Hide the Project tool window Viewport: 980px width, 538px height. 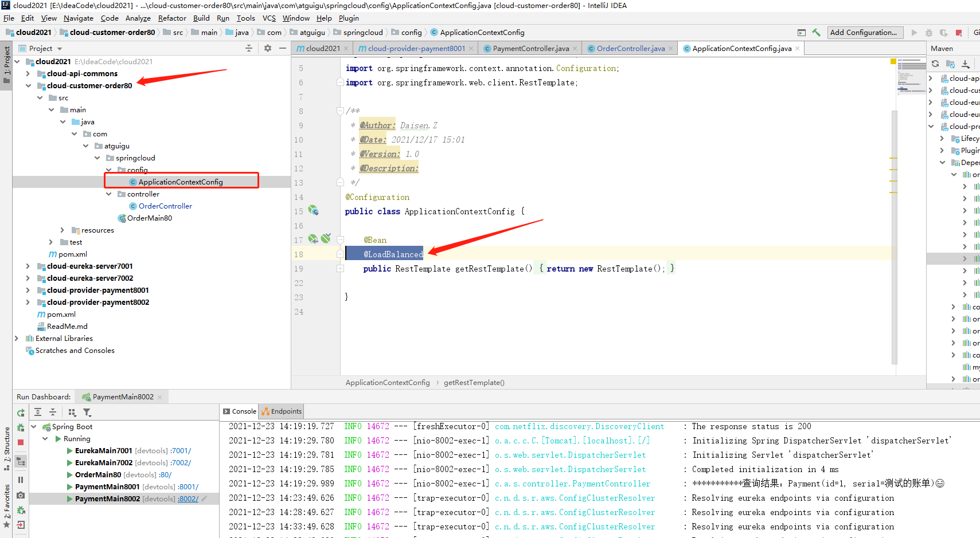(283, 49)
